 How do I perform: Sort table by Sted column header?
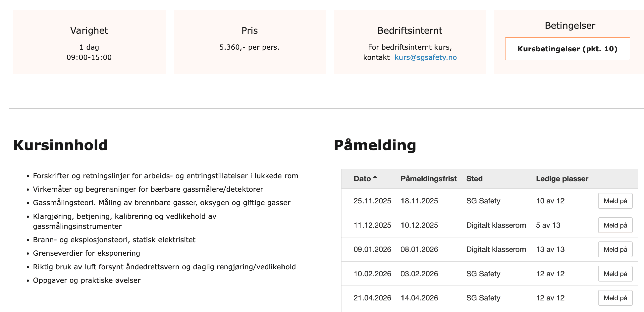pos(474,179)
